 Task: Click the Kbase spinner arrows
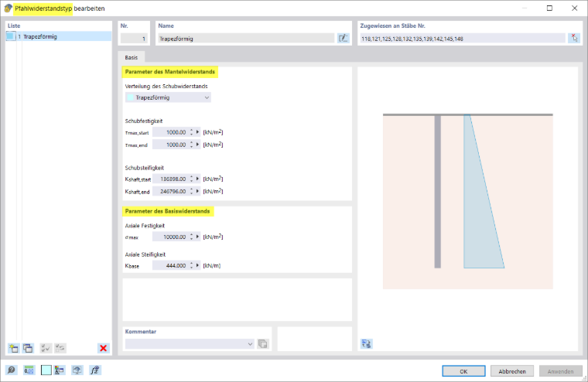[x=191, y=265]
